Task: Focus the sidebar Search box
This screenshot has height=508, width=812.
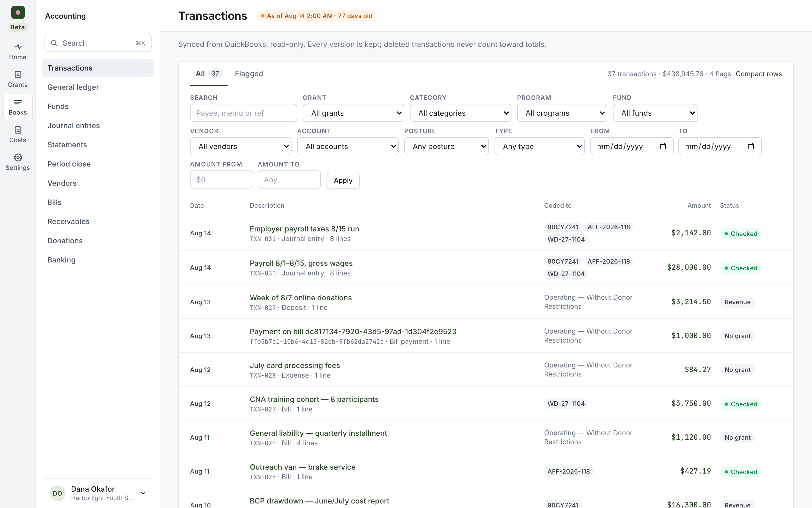Action: (98, 43)
